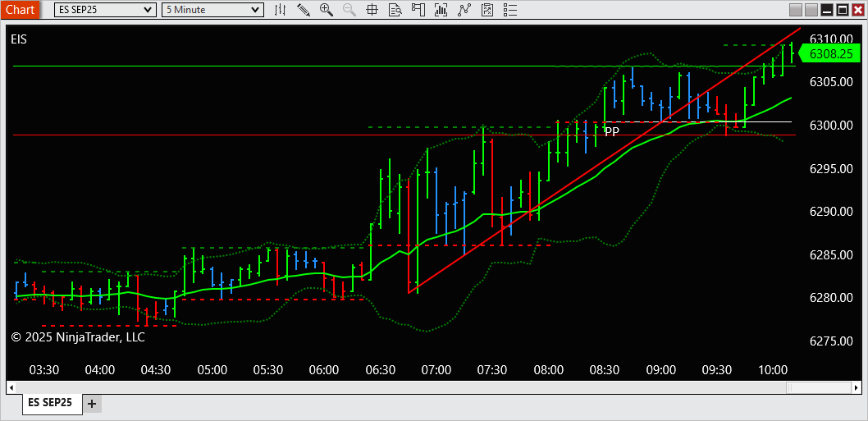
Task: Click the green 6308.25 price marker
Action: [x=829, y=53]
